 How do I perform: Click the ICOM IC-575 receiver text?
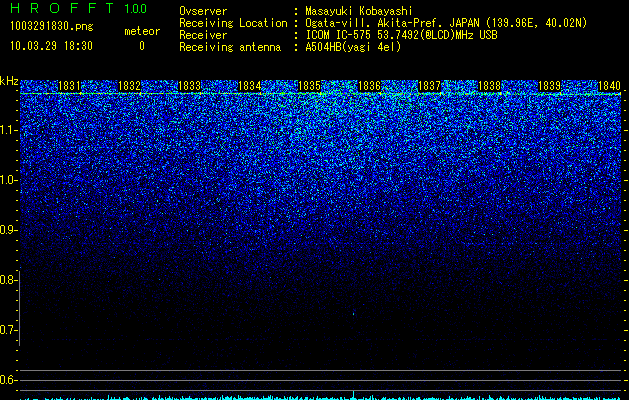[401, 35]
